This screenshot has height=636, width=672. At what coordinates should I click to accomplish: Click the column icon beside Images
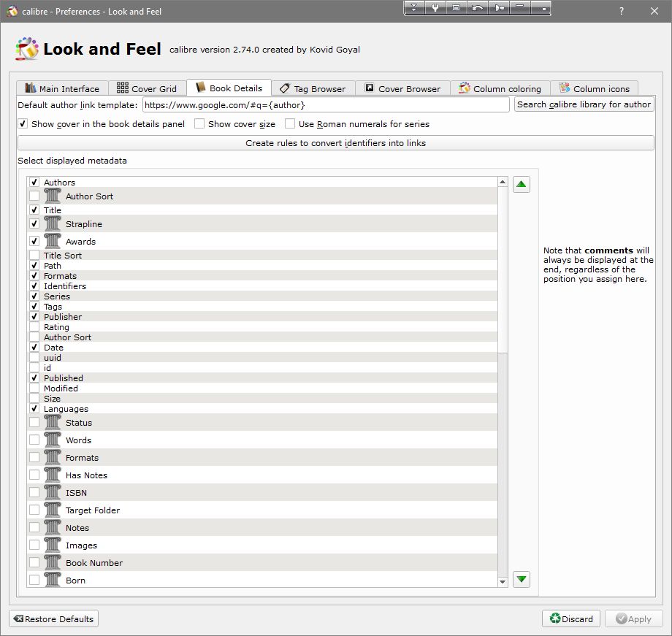click(53, 545)
